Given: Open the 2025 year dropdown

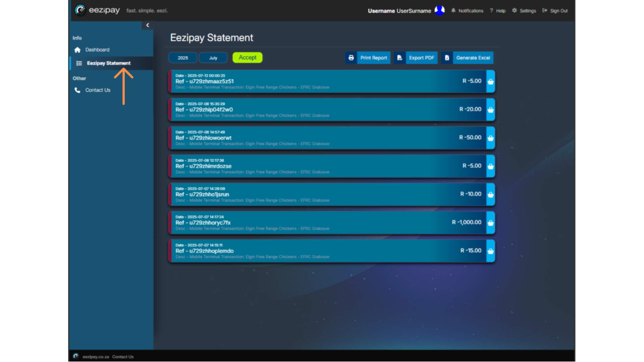Looking at the screenshot, I should (183, 58).
